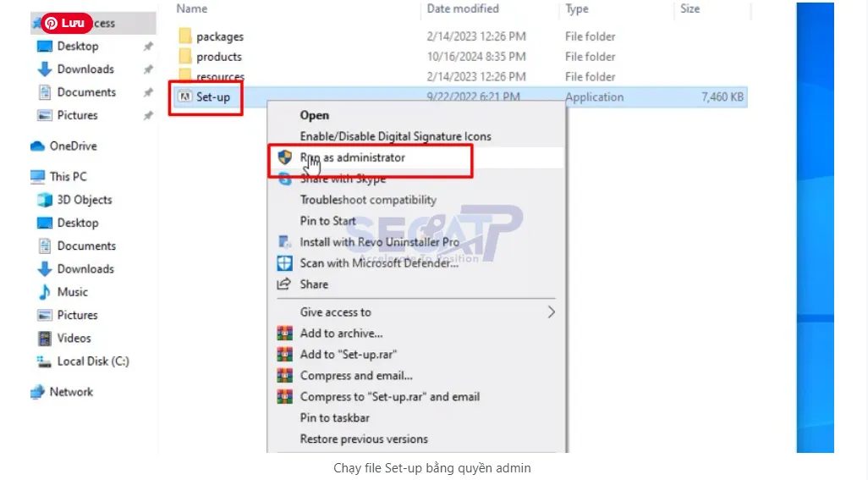Click the Share with Skype icon
The width and height of the screenshot is (868, 480).
point(284,179)
